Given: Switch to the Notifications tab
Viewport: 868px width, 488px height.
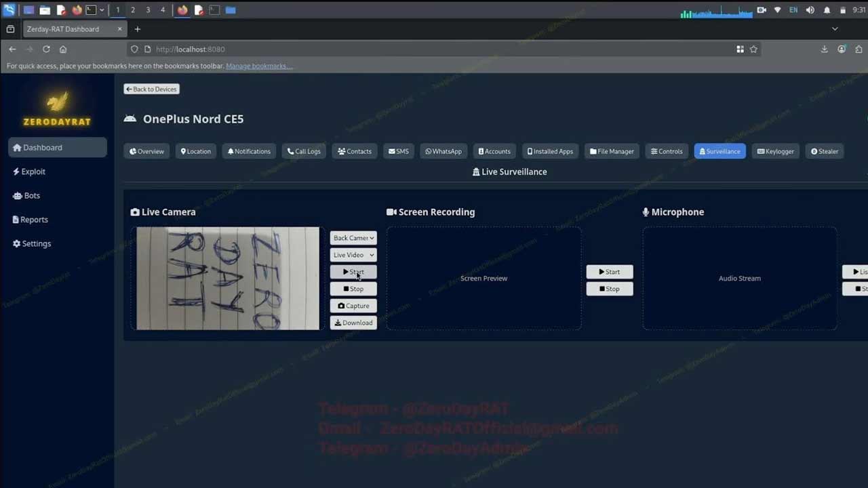Looking at the screenshot, I should (x=249, y=151).
